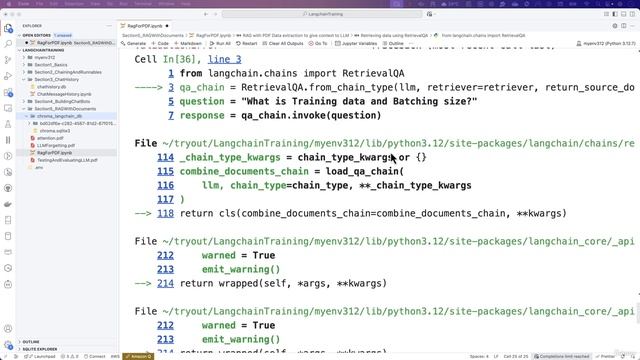Click Amazon Q status bar item

138,356
